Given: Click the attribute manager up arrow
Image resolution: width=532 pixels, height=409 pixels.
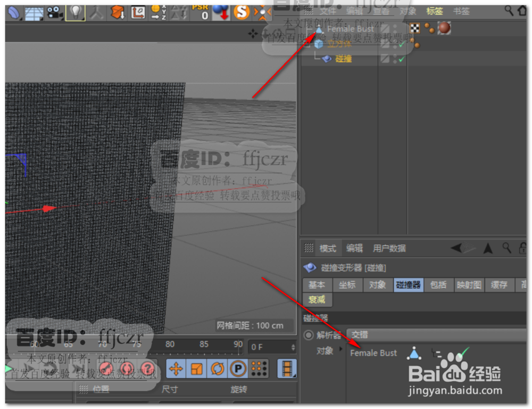Looking at the screenshot, I should 488,248.
